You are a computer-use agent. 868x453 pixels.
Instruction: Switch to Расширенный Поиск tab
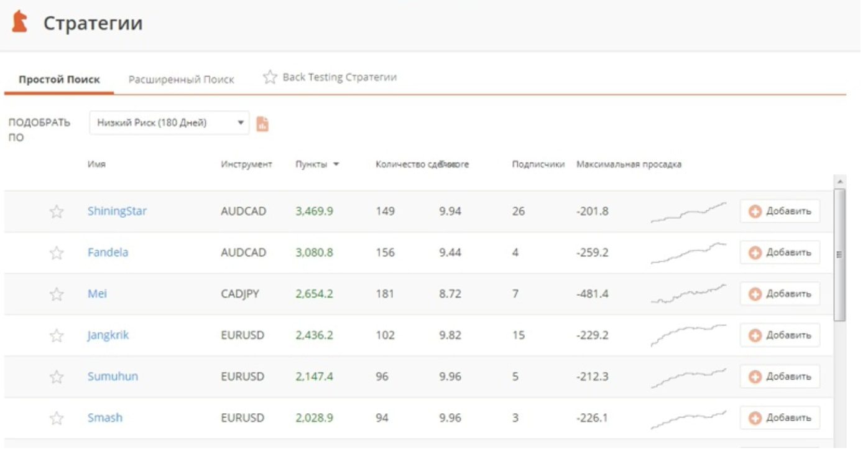tap(181, 80)
